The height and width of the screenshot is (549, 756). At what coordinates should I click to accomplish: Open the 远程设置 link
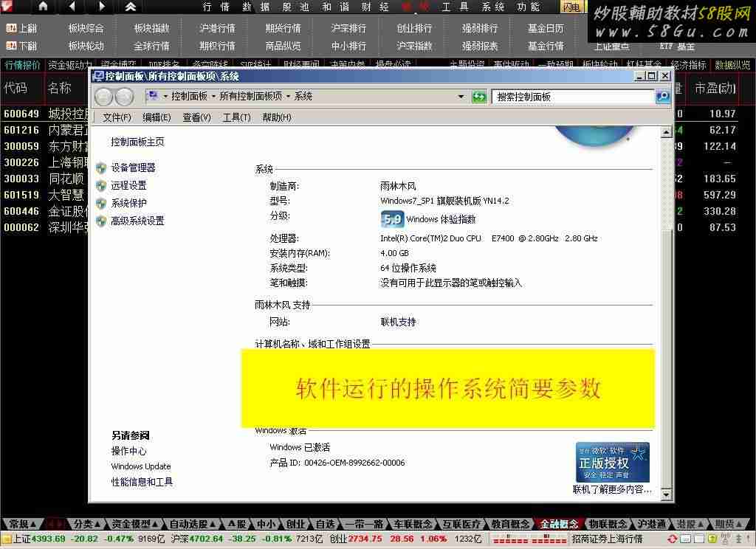(x=128, y=185)
